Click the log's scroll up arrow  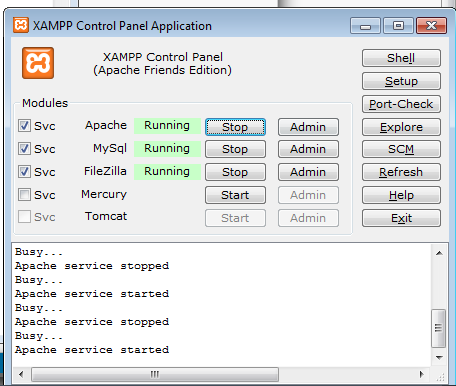point(439,253)
